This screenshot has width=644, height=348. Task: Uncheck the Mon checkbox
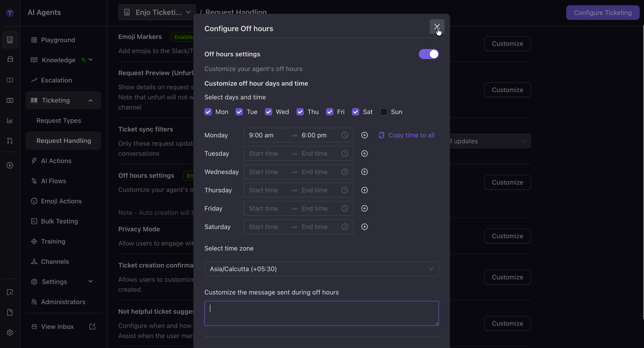[x=208, y=112]
